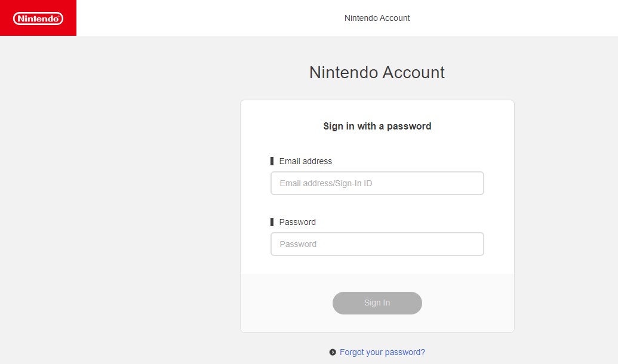618x364 pixels.
Task: Select the Sign in with a password heading
Action: click(377, 126)
